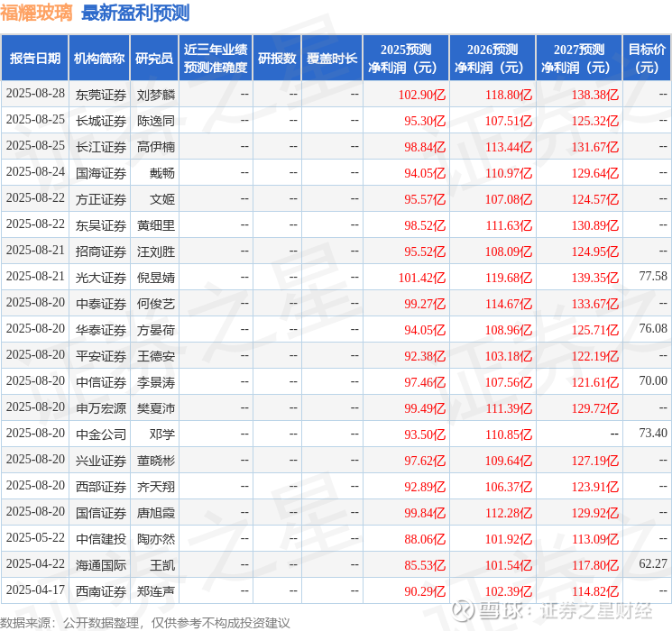Click the 方正证券 institution cell
672x631 pixels.
pyautogui.click(x=101, y=199)
